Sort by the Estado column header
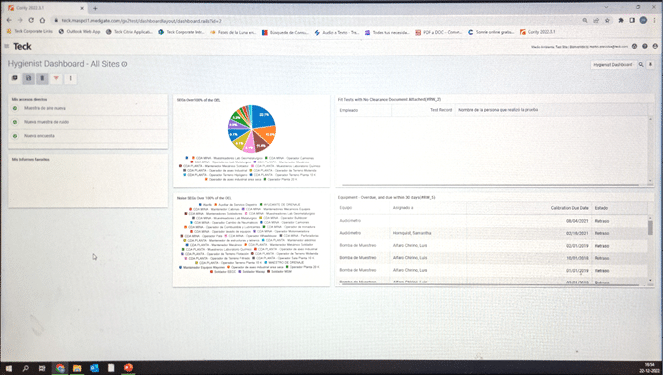This screenshot has width=663, height=375. click(x=601, y=208)
